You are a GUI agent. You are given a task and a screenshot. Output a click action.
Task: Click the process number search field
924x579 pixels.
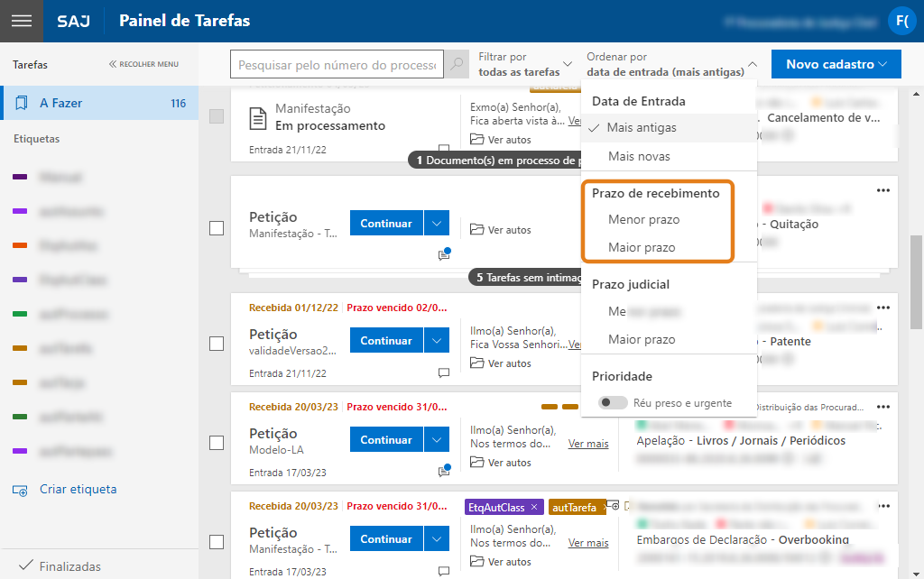click(x=337, y=65)
